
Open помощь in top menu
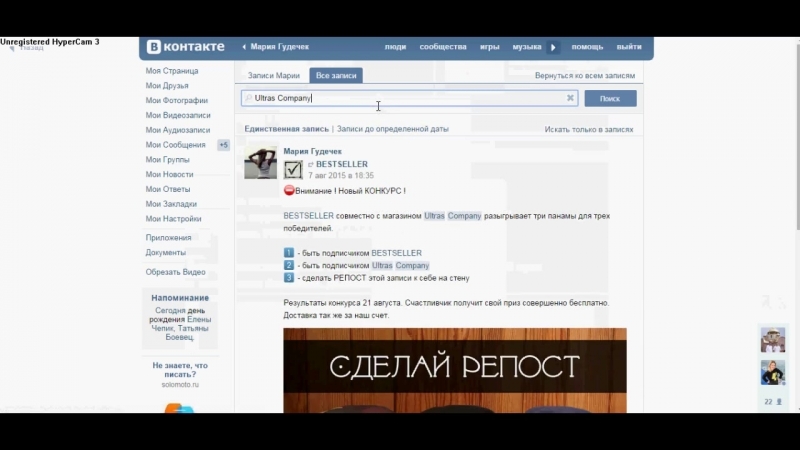point(587,47)
